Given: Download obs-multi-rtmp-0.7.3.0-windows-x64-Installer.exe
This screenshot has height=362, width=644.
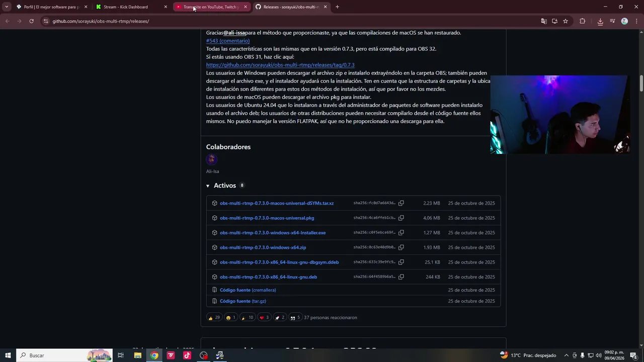Looking at the screenshot, I should point(273,233).
